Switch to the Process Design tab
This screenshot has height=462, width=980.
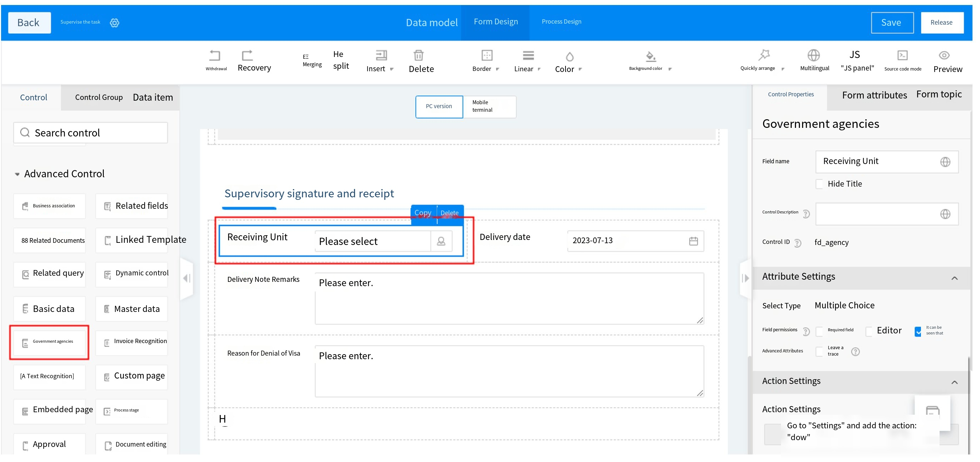click(x=561, y=22)
